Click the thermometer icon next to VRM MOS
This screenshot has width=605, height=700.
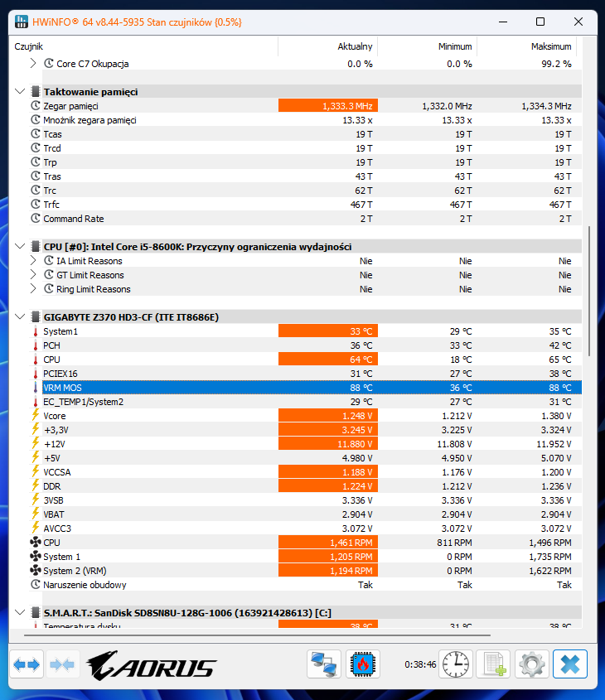click(x=36, y=388)
